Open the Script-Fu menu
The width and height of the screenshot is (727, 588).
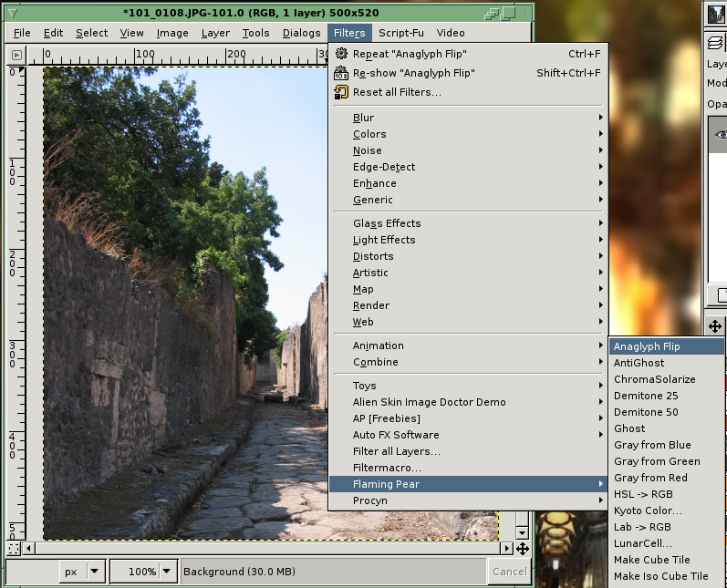point(401,33)
